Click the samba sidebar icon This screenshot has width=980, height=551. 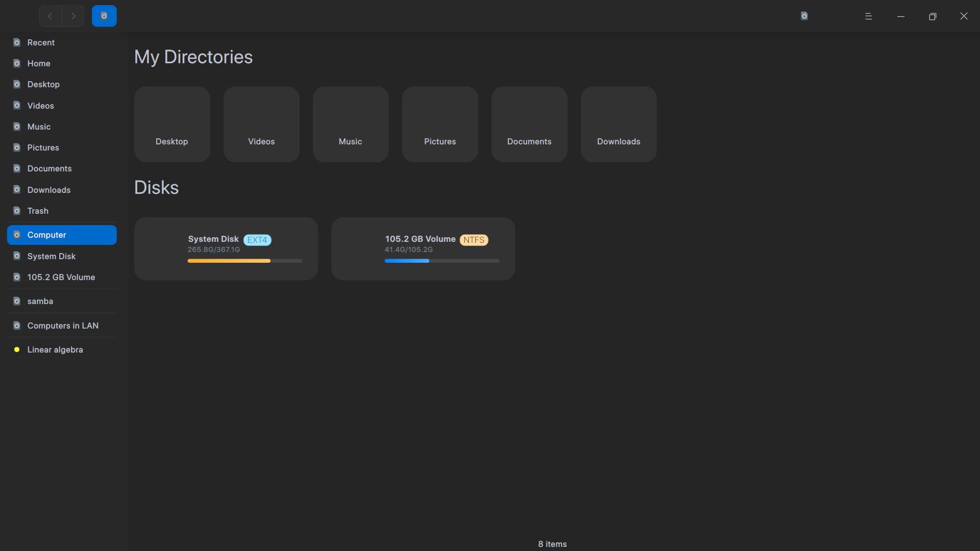point(17,301)
